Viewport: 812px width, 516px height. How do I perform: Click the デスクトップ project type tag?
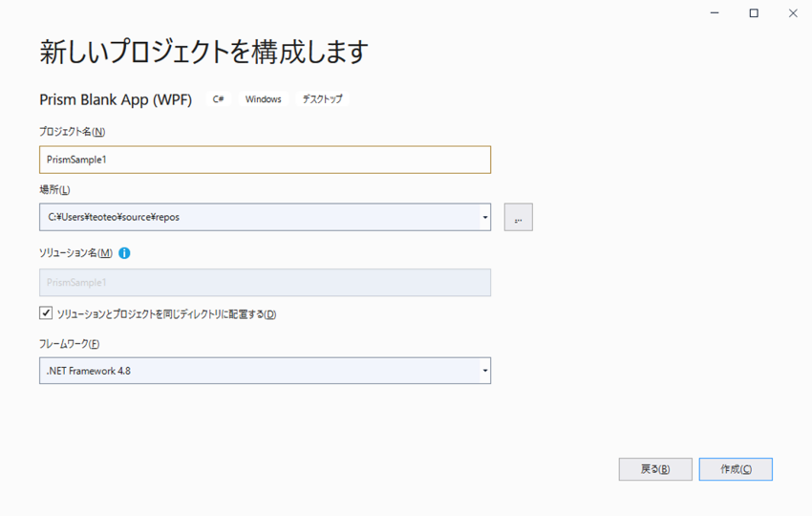(x=322, y=99)
